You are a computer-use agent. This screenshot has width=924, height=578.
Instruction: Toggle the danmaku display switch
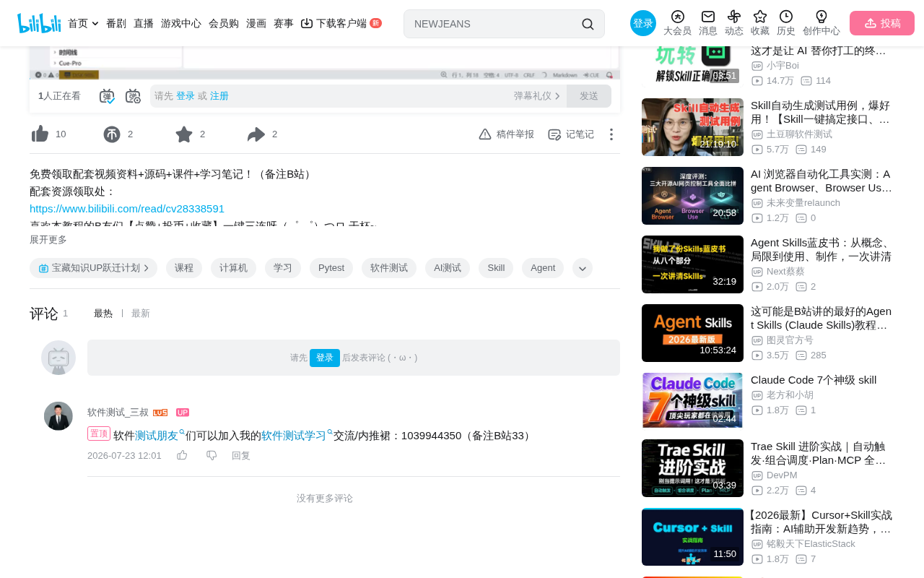click(x=107, y=96)
